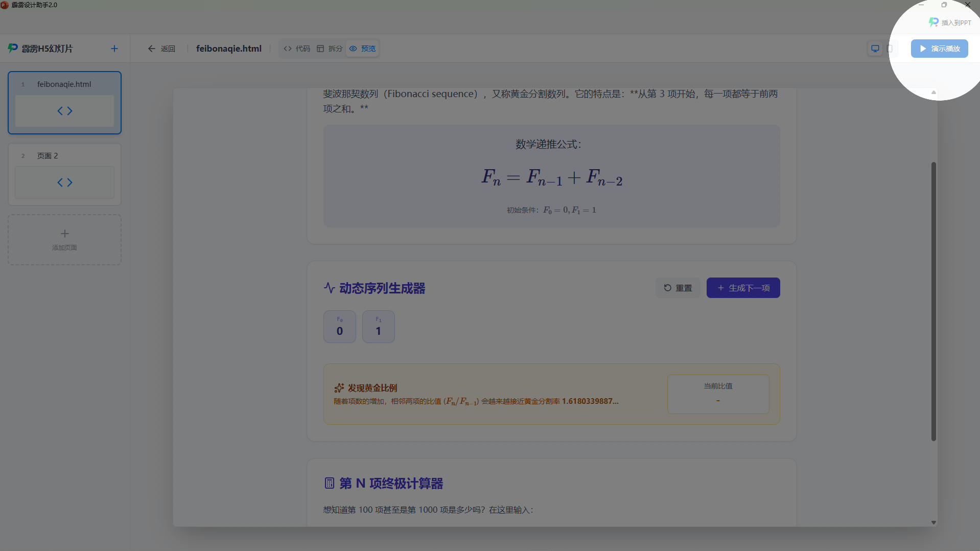Image resolution: width=980 pixels, height=551 pixels.
Task: Click the 数学递推公式 formula block
Action: tap(551, 176)
